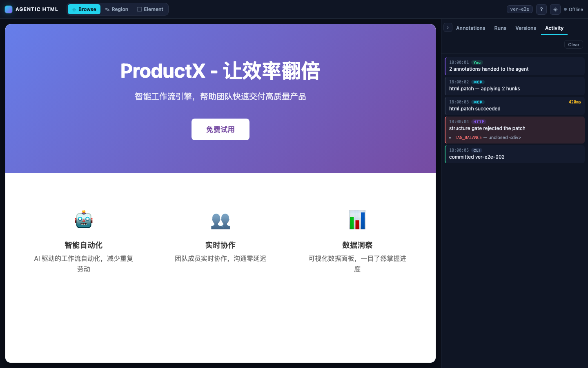Click the 可视化数据面板 description text

pos(357,264)
